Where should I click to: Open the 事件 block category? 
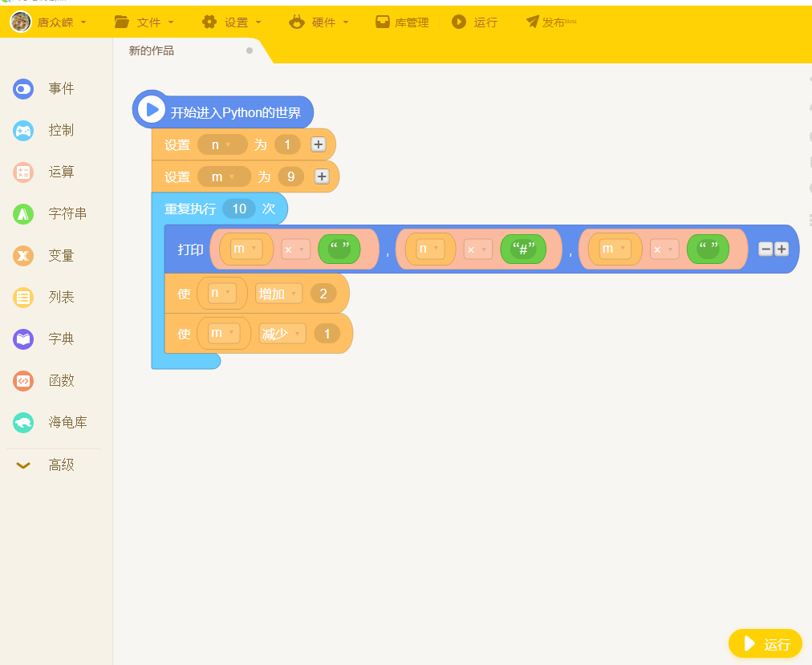tap(44, 88)
